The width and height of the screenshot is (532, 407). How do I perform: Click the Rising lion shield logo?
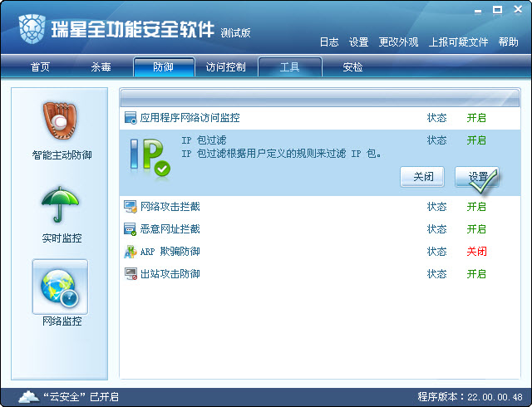coord(32,29)
